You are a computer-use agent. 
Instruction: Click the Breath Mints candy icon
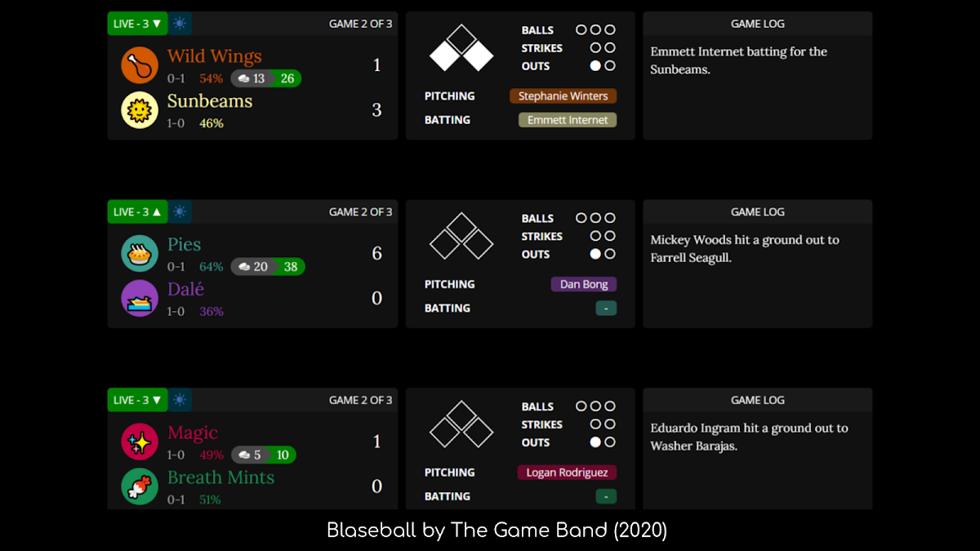click(140, 487)
